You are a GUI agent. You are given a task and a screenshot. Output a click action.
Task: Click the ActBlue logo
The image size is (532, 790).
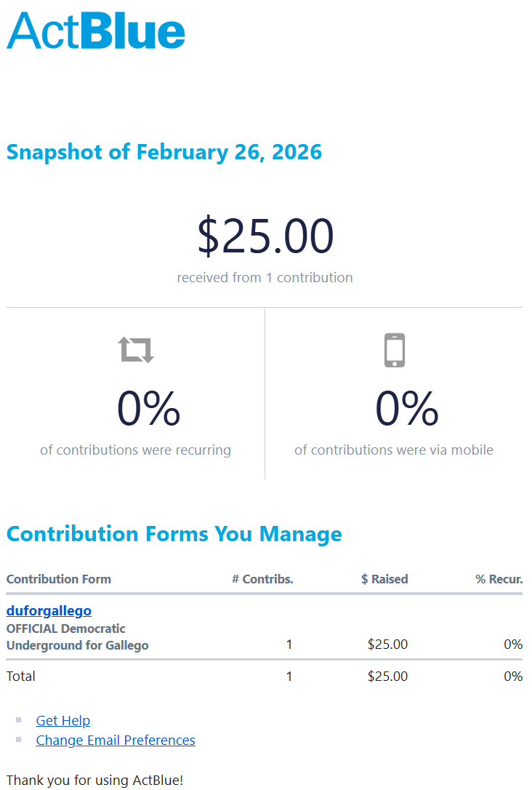[x=96, y=31]
